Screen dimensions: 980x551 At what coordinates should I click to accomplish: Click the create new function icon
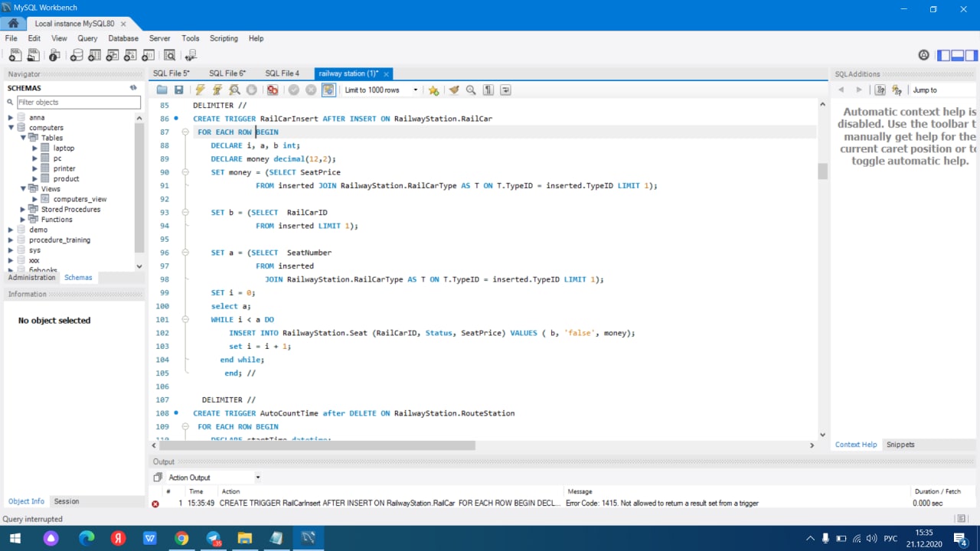148,55
